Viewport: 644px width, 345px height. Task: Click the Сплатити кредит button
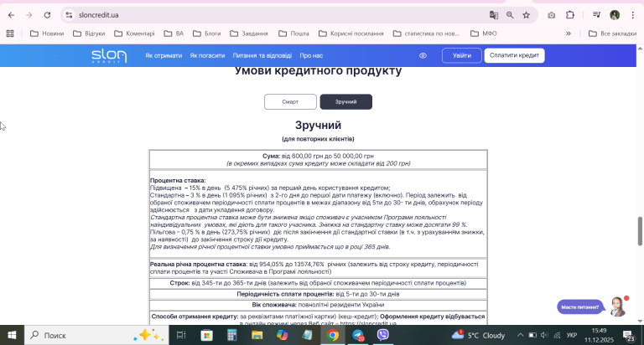tap(514, 56)
